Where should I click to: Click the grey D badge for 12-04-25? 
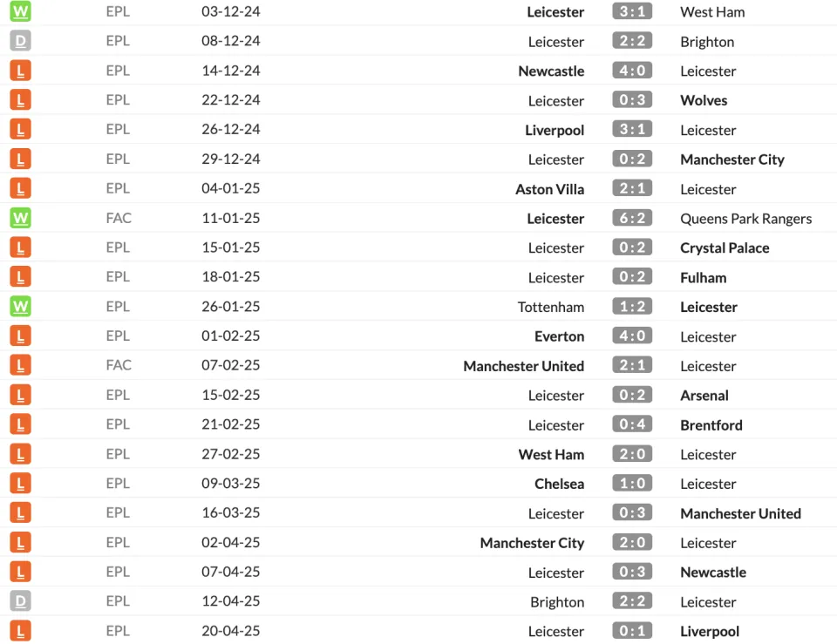[x=20, y=601]
